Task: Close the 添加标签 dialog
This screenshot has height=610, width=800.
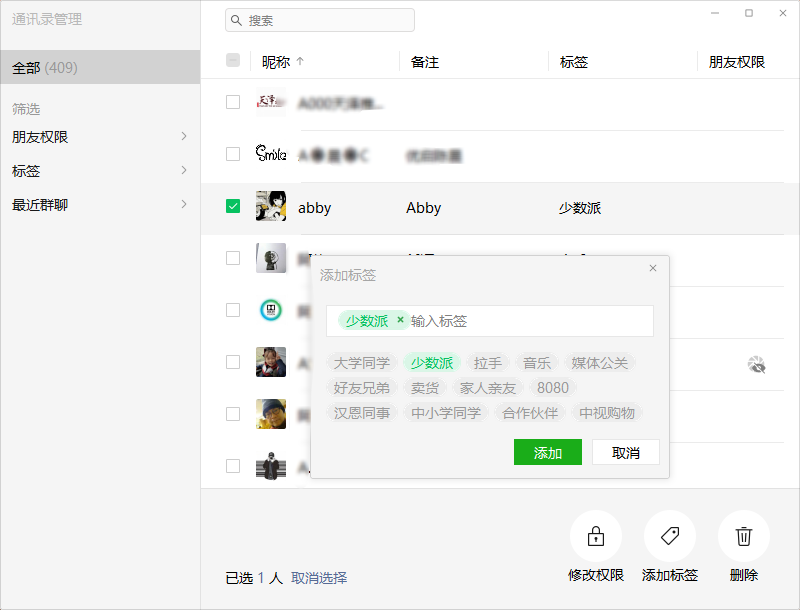Action: pyautogui.click(x=653, y=268)
